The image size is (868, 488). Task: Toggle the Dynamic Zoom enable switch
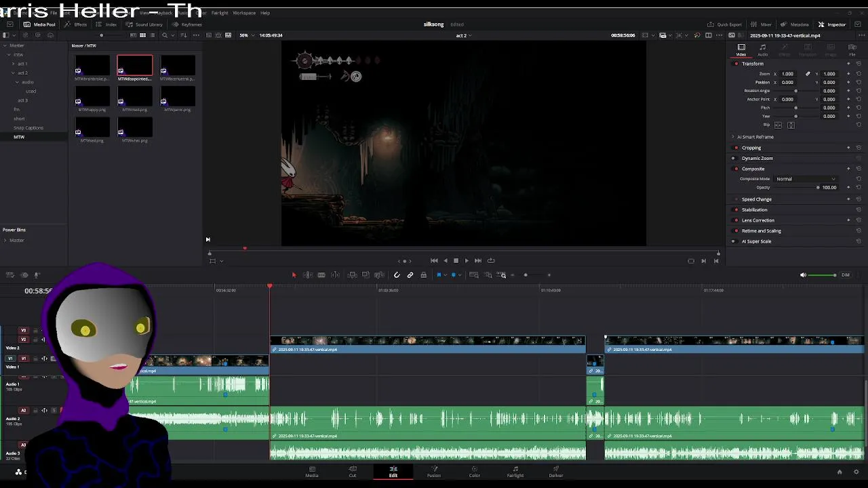click(736, 158)
